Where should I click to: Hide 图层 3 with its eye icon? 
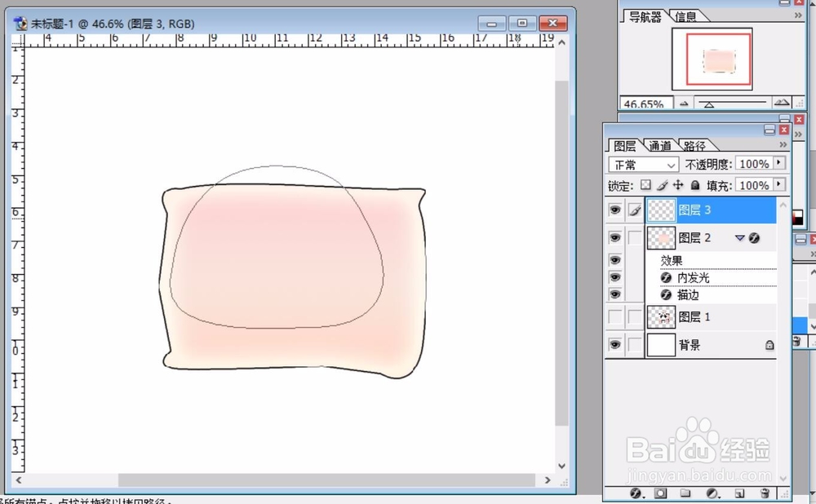tap(615, 210)
